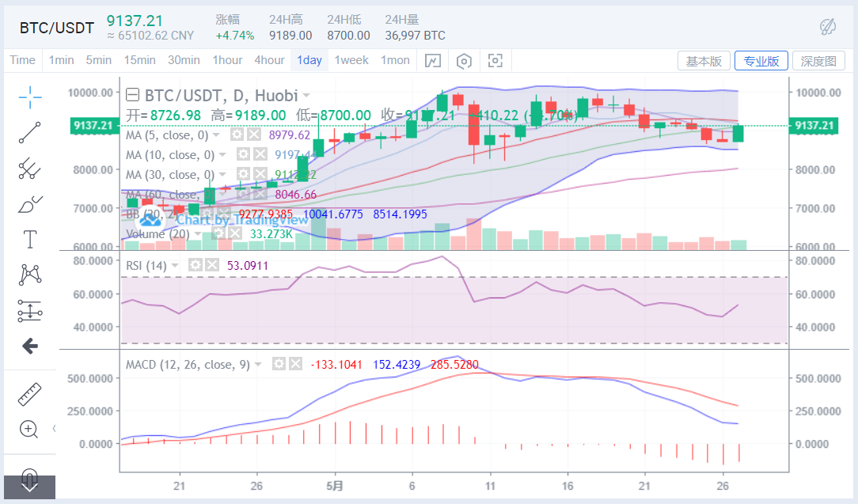Screen dimensions: 858x504
Task: Remove the MACD (12, 26, close, 9) indicator
Action: pos(296,364)
